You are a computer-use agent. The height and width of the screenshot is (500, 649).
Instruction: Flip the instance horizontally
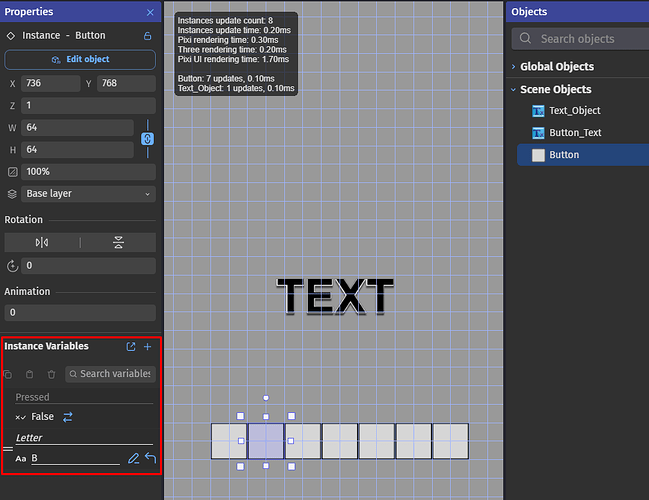tap(42, 243)
